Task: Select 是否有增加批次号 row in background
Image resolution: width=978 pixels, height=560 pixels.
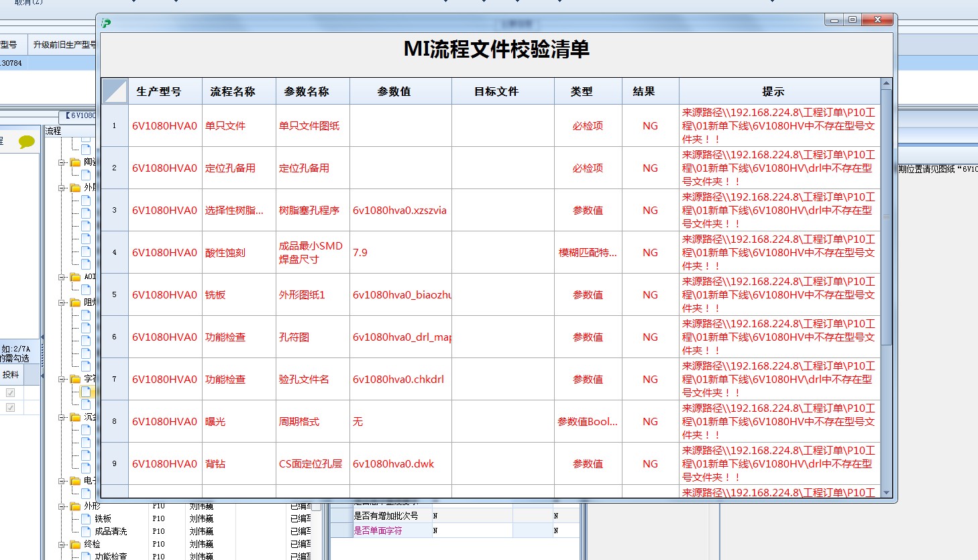Action: coord(456,516)
